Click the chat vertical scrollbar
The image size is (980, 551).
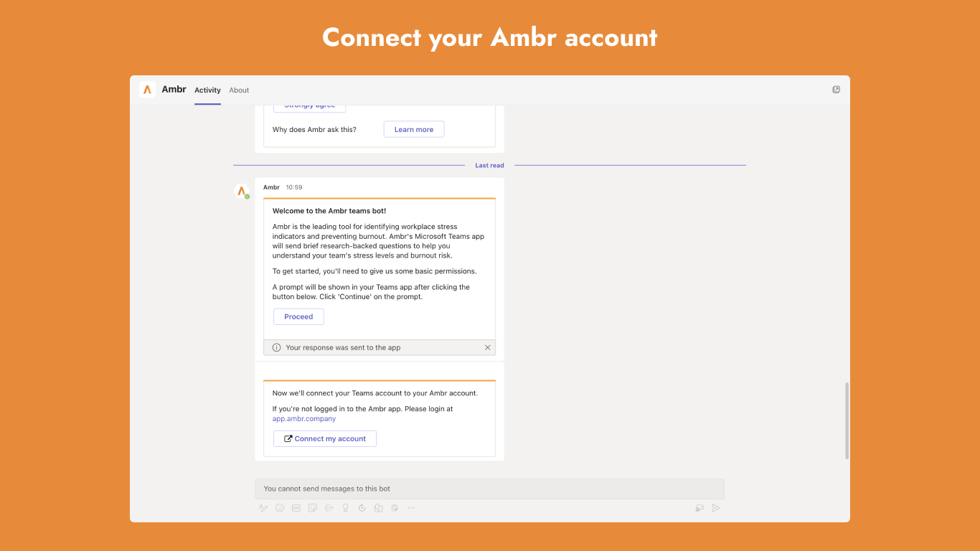pos(847,420)
